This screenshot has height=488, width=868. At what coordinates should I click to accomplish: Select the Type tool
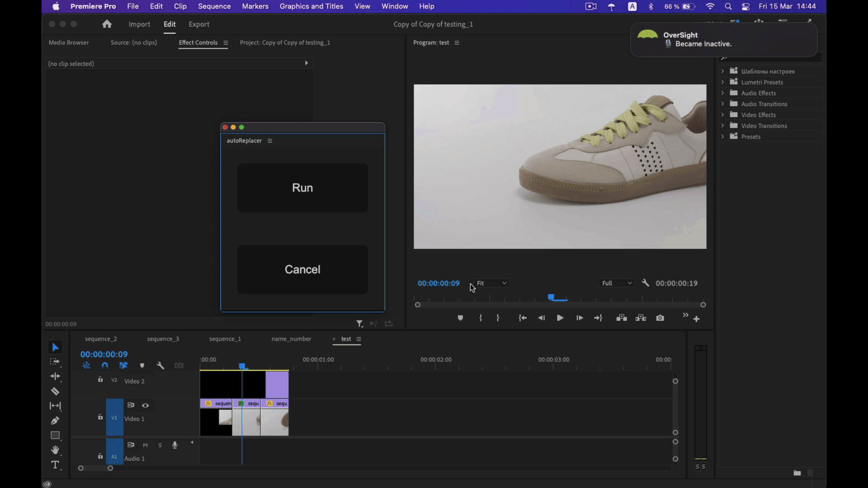pyautogui.click(x=55, y=465)
